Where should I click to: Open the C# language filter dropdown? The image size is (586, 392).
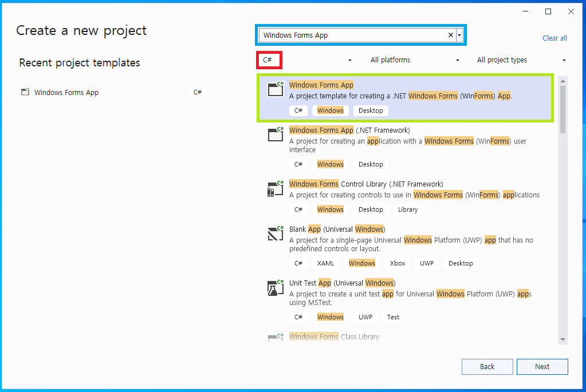[306, 60]
